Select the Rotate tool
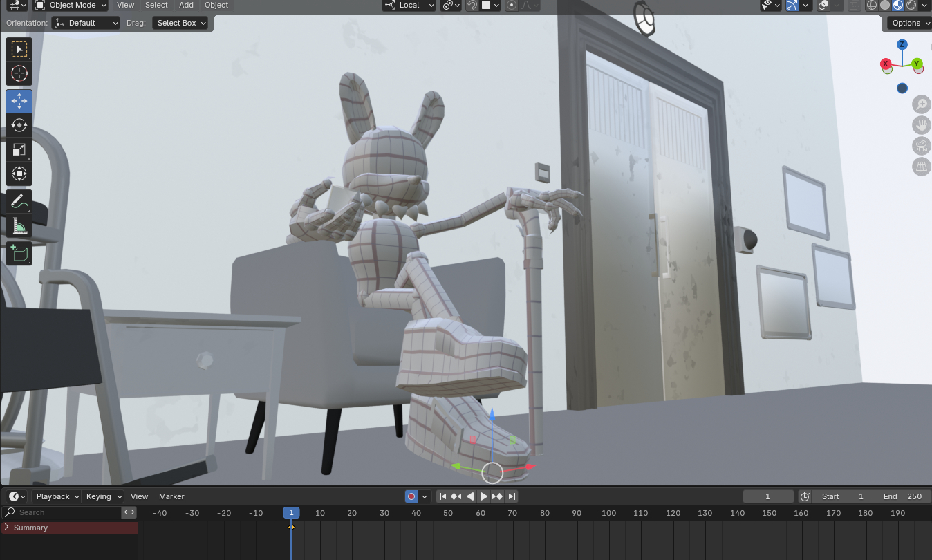Image resolution: width=932 pixels, height=560 pixels. [19, 125]
